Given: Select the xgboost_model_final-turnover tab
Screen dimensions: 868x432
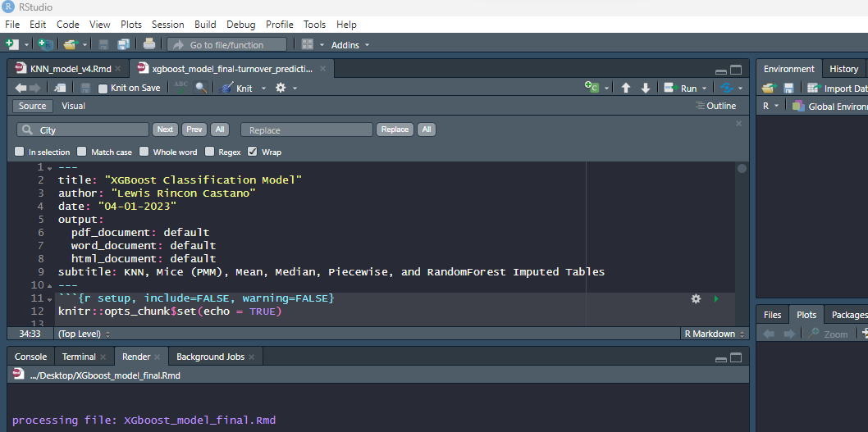Looking at the screenshot, I should point(232,69).
